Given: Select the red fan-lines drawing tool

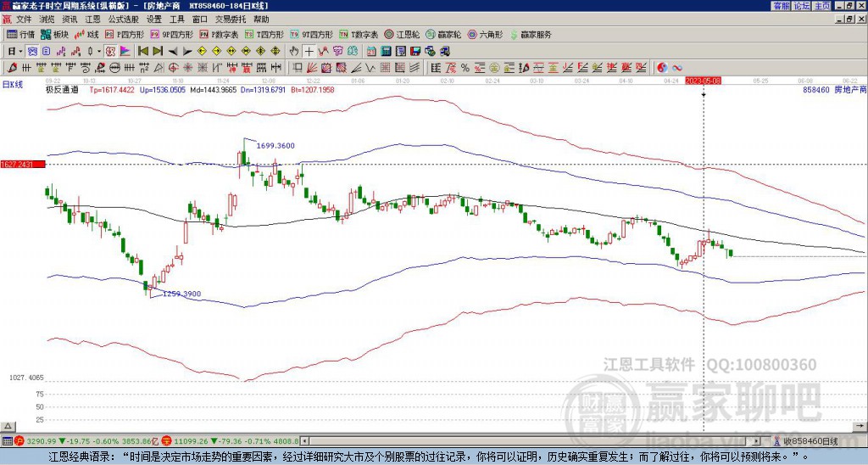Looking at the screenshot, I should 312,68.
